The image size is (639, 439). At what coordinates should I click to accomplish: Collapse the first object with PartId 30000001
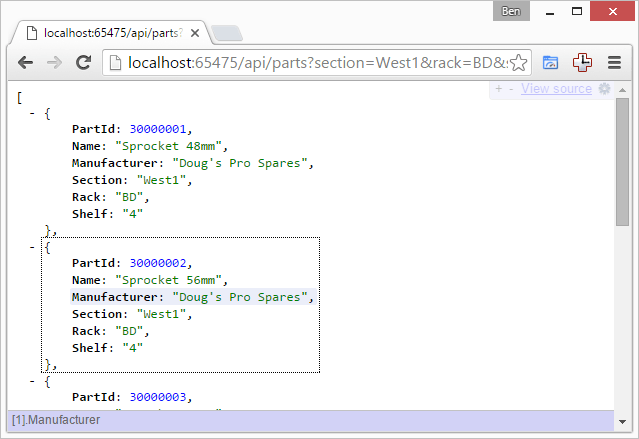(x=32, y=113)
